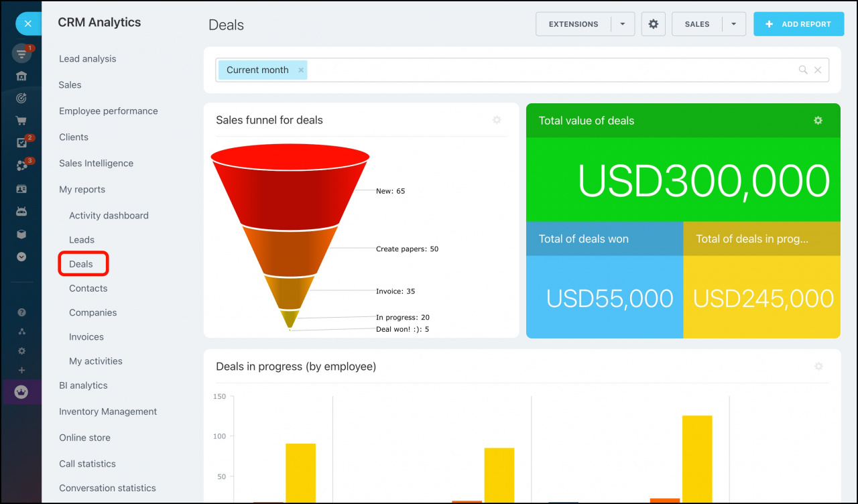Remove the Current month filter tag
Image resolution: width=858 pixels, height=504 pixels.
coord(301,70)
